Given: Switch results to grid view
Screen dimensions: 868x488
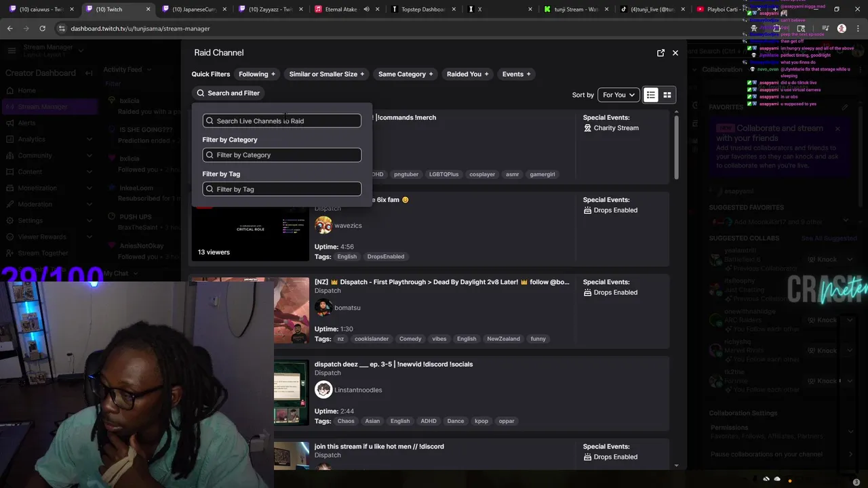Looking at the screenshot, I should click(667, 95).
